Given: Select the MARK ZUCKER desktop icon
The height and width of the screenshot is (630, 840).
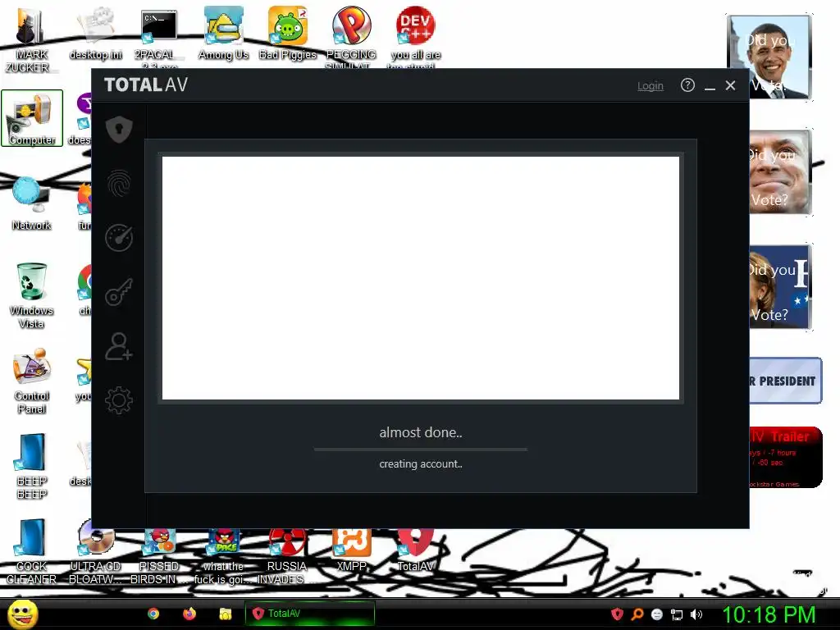Looking at the screenshot, I should 31,39.
